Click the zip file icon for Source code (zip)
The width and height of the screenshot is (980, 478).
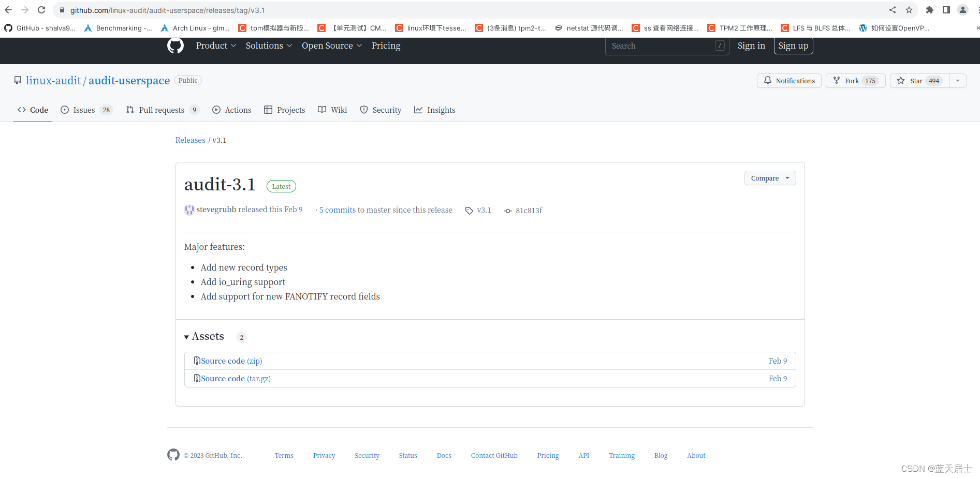coord(197,361)
